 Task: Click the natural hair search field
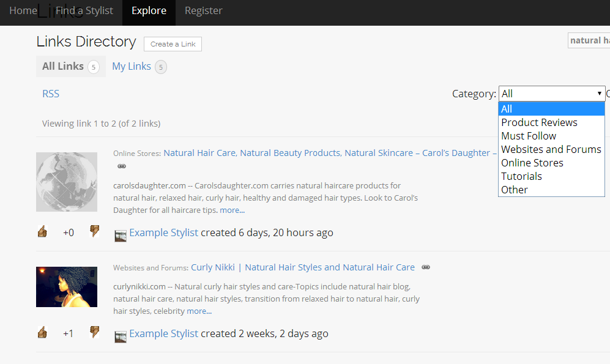[589, 40]
